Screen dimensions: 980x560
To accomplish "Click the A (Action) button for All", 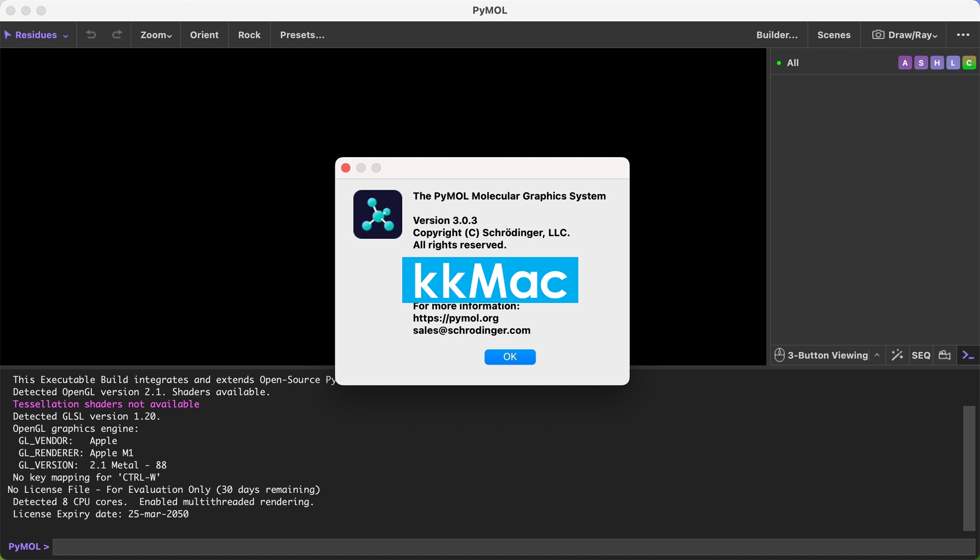I will [x=905, y=63].
